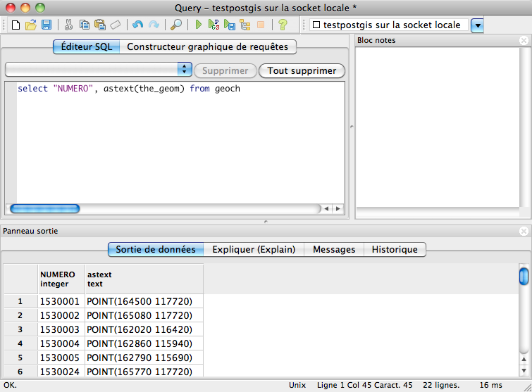The height and width of the screenshot is (392, 532).
Task: Expand the testpostgis connection dropdown
Action: [477, 25]
